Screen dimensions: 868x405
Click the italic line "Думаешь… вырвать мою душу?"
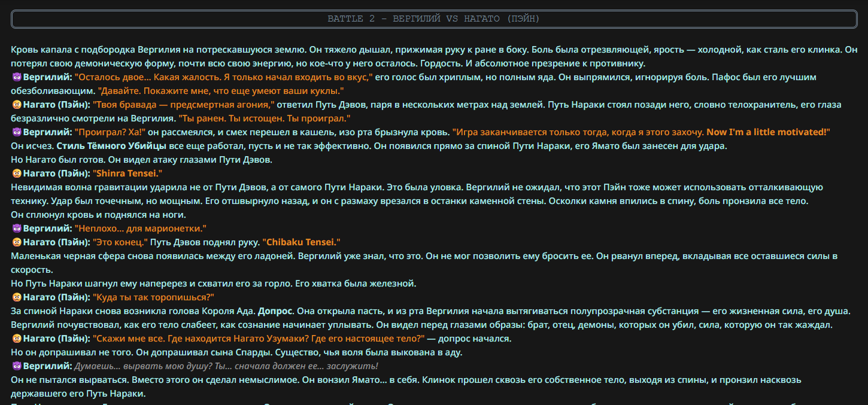[x=226, y=366]
